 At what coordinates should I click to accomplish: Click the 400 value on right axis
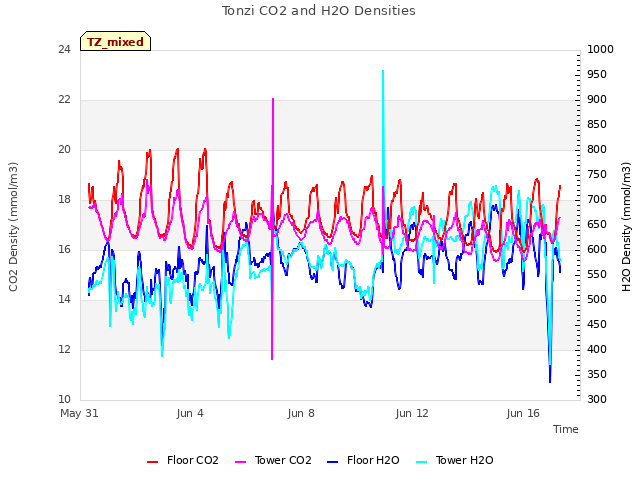tap(597, 350)
